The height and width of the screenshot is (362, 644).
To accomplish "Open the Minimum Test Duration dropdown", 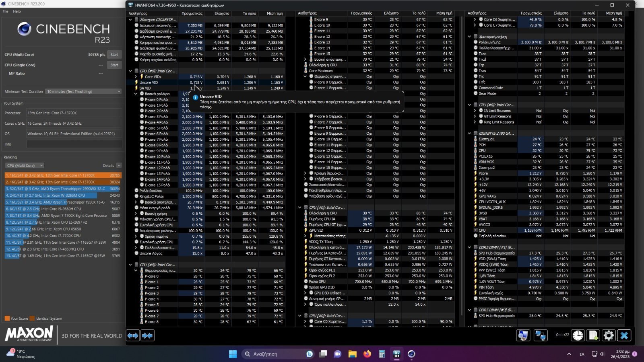I will pos(83,92).
